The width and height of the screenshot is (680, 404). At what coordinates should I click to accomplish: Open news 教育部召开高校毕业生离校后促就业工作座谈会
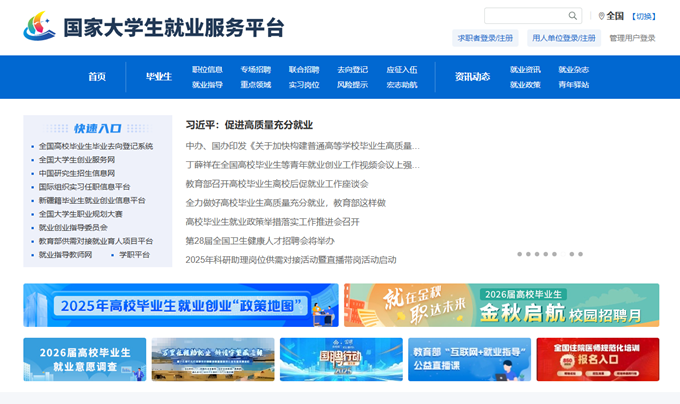tap(277, 184)
